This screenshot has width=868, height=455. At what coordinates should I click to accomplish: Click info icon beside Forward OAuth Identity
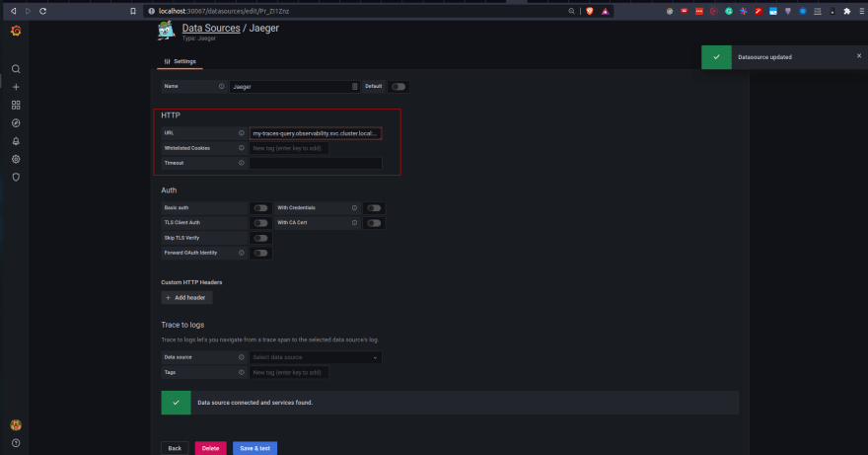242,253
